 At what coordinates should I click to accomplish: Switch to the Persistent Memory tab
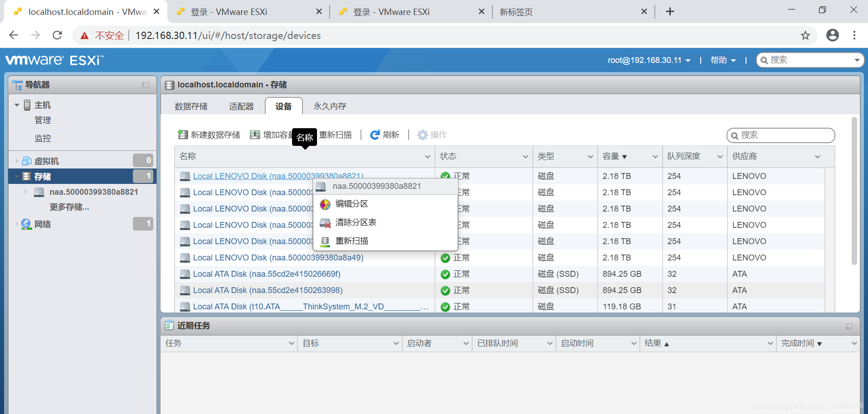click(330, 106)
